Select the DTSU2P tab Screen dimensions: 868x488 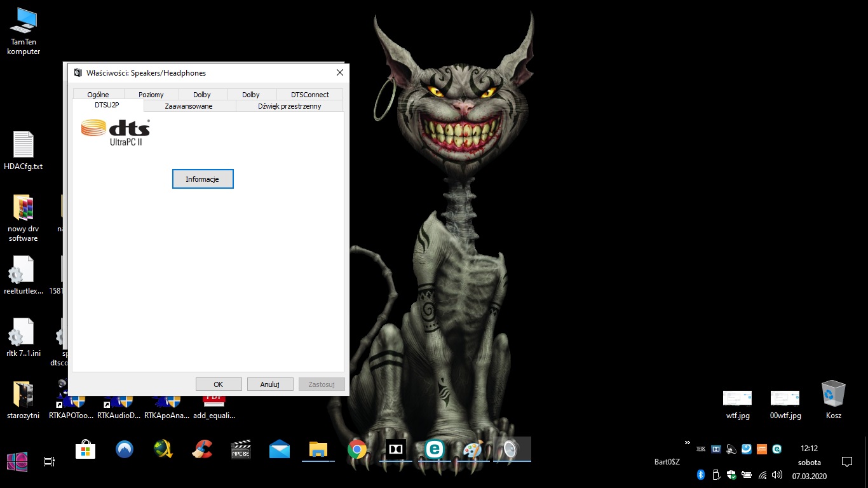coord(107,105)
